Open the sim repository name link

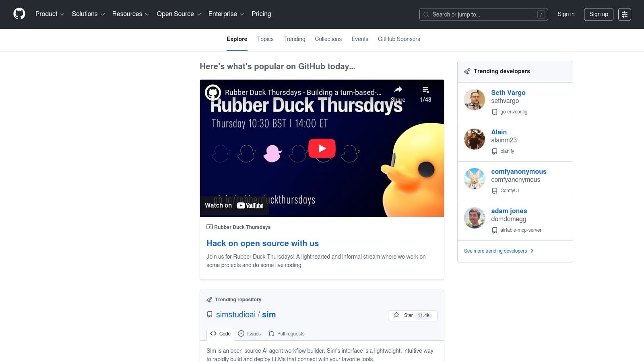pos(269,315)
